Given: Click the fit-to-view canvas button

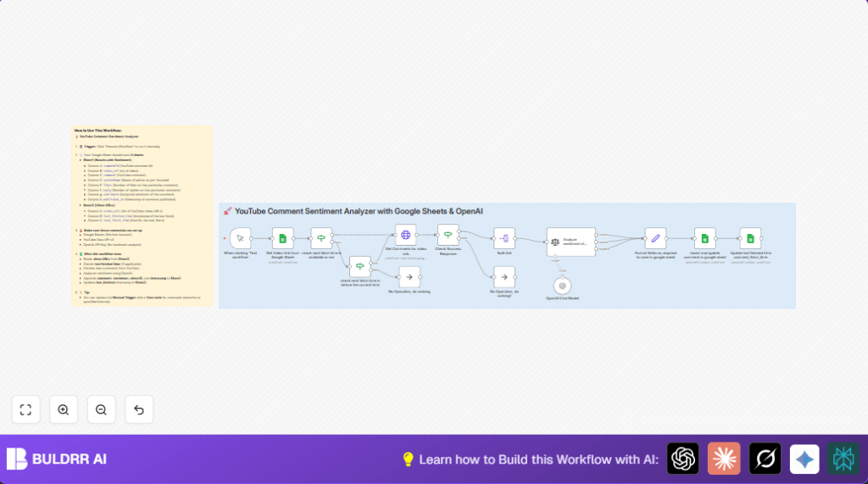Looking at the screenshot, I should (26, 409).
